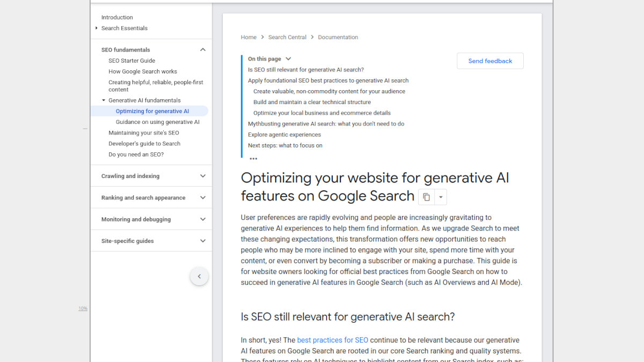Go to Home breadcrumb
Image resolution: width=644 pixels, height=362 pixels.
pyautogui.click(x=248, y=37)
